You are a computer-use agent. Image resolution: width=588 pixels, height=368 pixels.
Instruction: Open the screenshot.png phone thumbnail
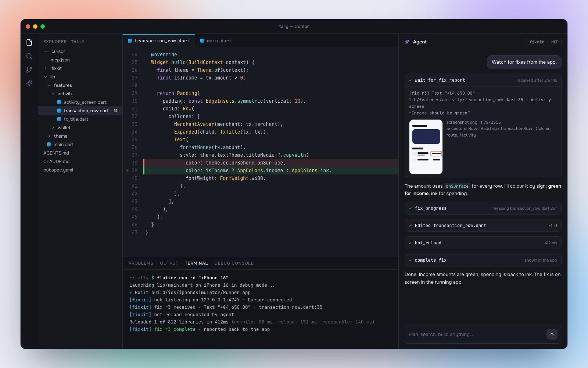pyautogui.click(x=426, y=146)
